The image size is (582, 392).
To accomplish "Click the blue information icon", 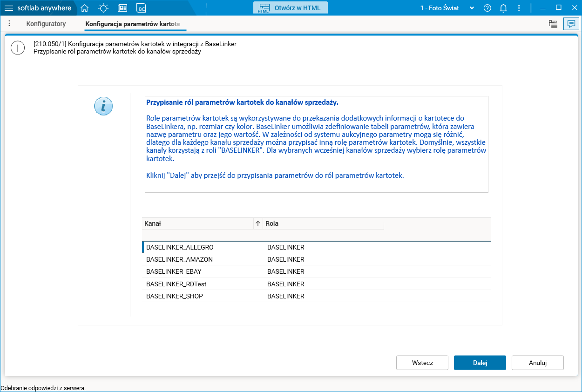I will (x=103, y=106).
